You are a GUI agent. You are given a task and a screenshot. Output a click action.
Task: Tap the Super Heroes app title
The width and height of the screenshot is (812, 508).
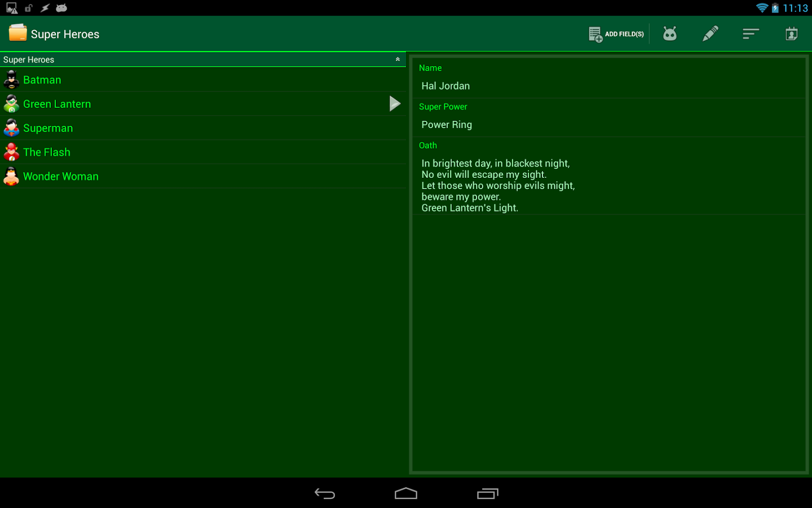click(65, 34)
